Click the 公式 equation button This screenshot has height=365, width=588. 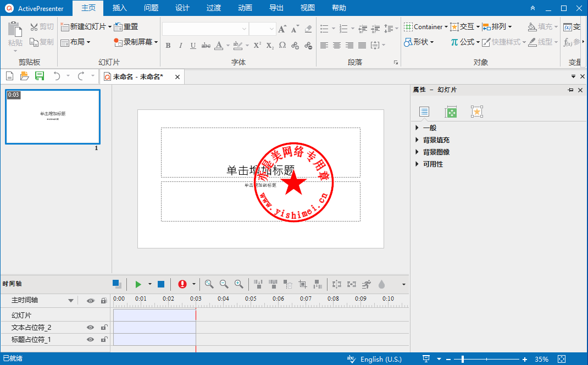465,42
